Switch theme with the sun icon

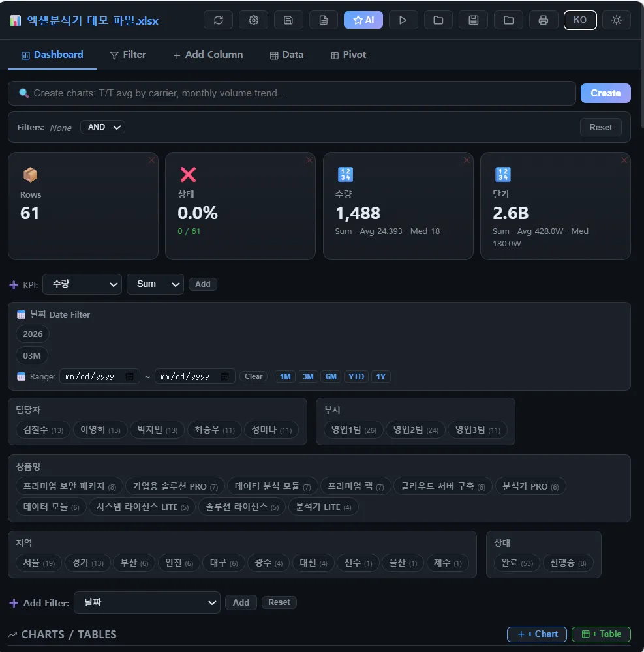(x=616, y=20)
